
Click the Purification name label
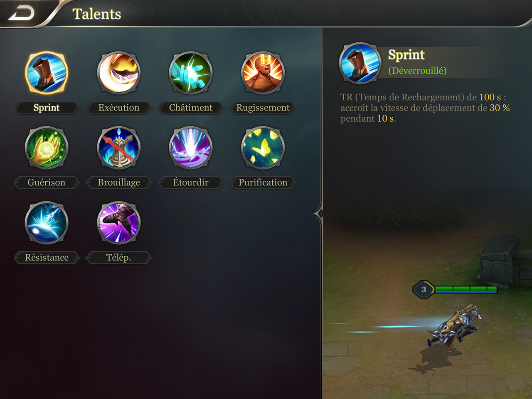coord(263,182)
